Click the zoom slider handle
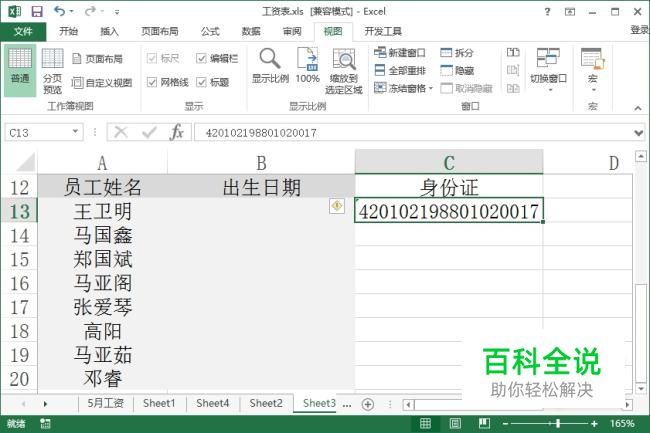 pos(558,423)
